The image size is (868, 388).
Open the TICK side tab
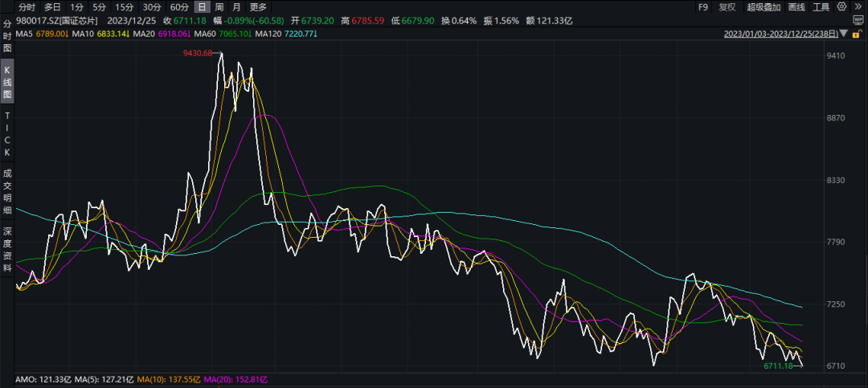[x=7, y=133]
